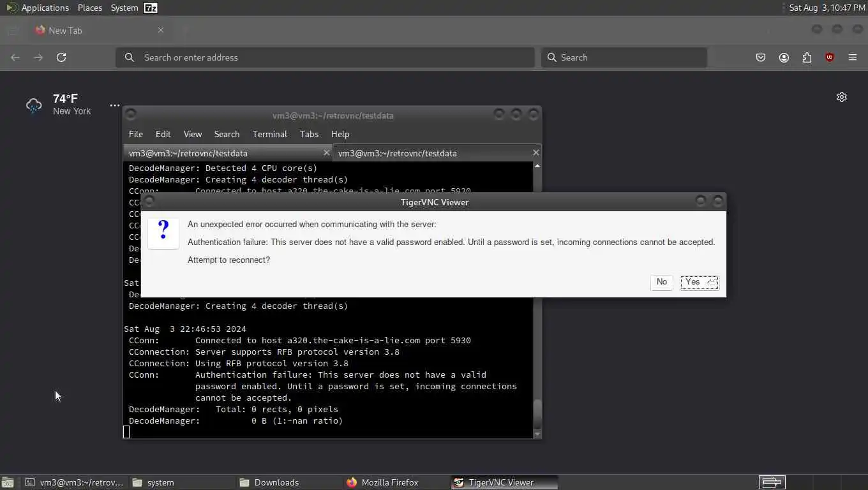This screenshot has width=868, height=490.
Task: Click No in TigerVNC dialog
Action: tap(662, 282)
